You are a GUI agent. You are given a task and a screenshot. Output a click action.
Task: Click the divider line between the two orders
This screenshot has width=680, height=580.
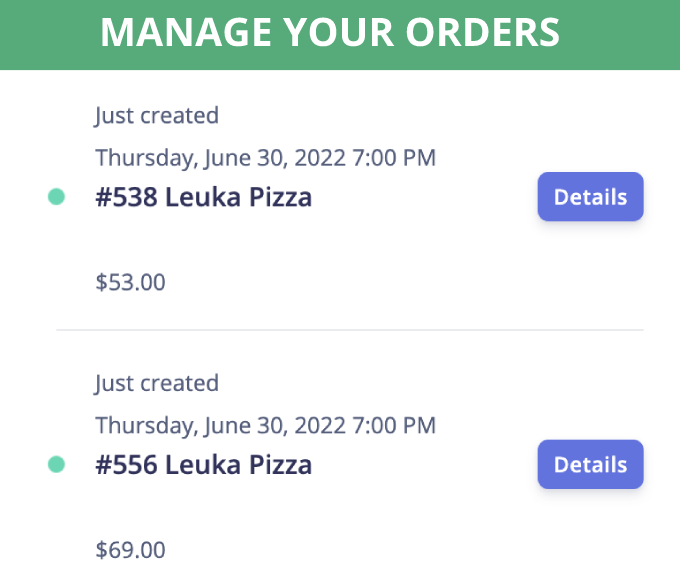(x=350, y=330)
